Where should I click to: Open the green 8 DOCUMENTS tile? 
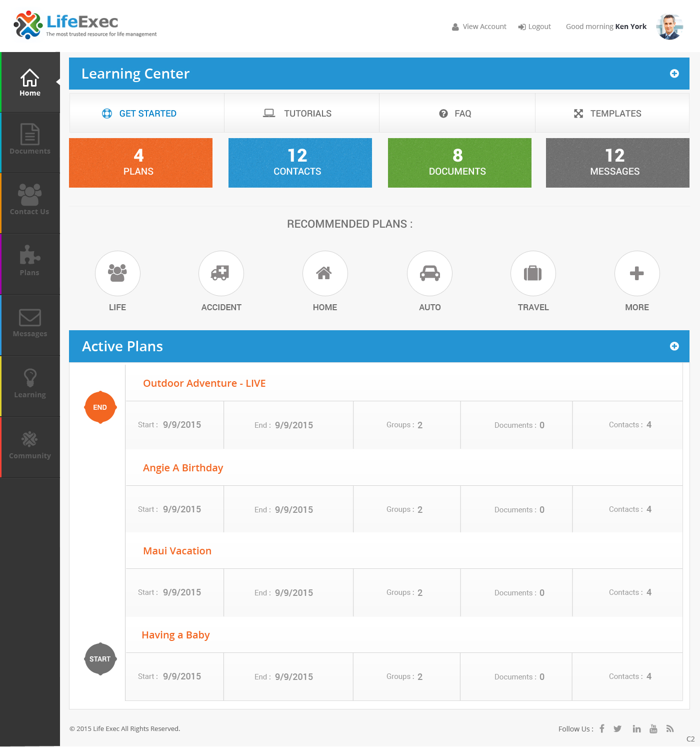[459, 163]
